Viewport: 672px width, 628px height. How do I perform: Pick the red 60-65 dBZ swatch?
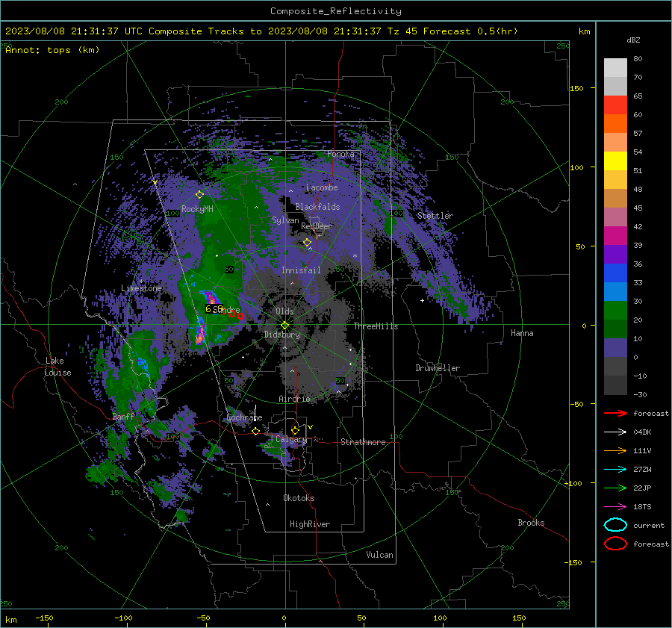(615, 105)
